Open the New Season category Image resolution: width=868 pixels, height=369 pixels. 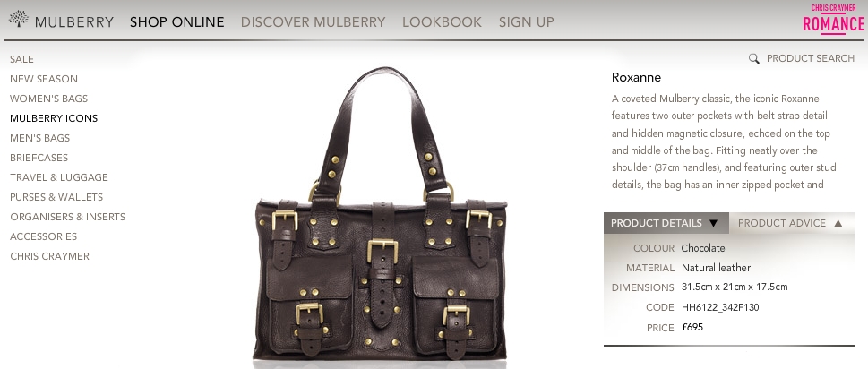tap(44, 79)
